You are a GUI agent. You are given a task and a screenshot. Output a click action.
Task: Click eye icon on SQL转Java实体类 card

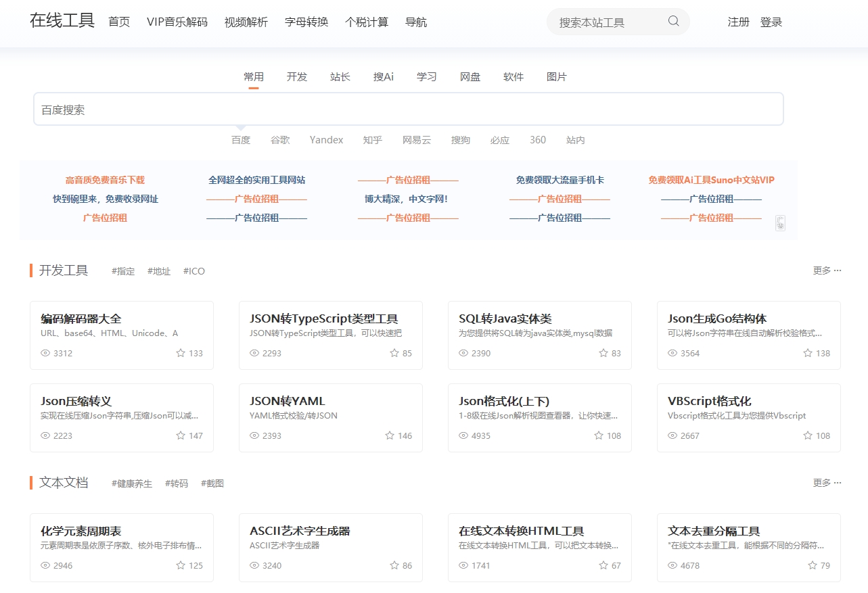pos(463,353)
